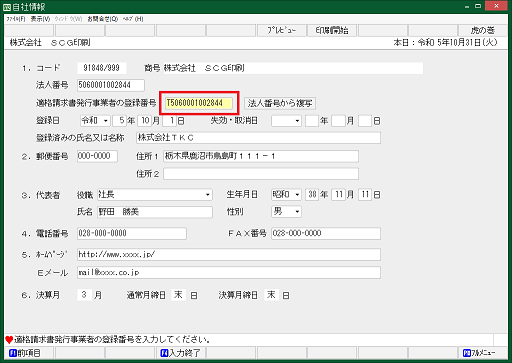
Task: Click the 郵便番号 field 000-0000
Action: (97, 156)
